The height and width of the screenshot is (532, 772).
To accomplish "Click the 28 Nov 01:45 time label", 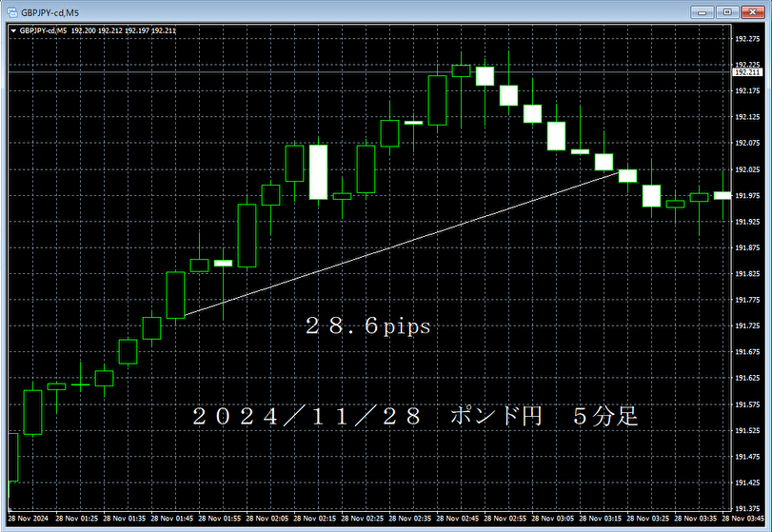I will (x=172, y=519).
